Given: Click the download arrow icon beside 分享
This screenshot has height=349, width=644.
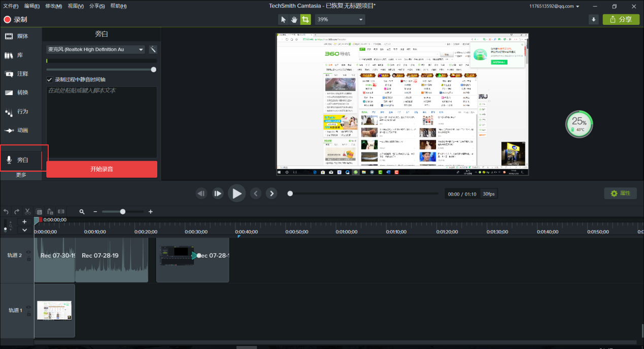Looking at the screenshot, I should 593,19.
